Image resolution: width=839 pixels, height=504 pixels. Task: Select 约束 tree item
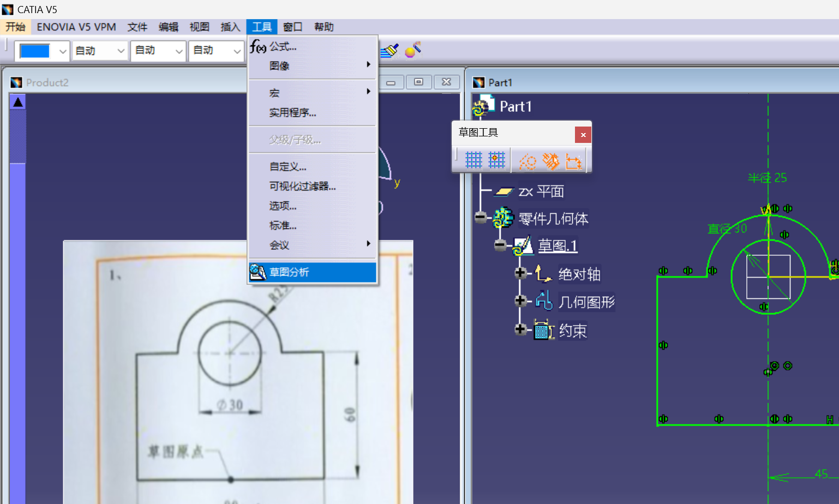[573, 331]
